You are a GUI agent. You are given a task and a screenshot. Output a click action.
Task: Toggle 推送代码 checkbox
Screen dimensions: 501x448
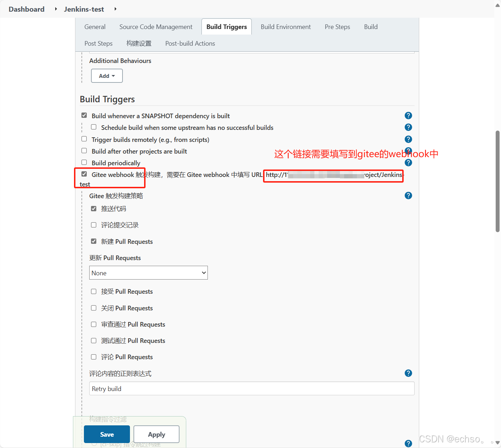coord(94,209)
